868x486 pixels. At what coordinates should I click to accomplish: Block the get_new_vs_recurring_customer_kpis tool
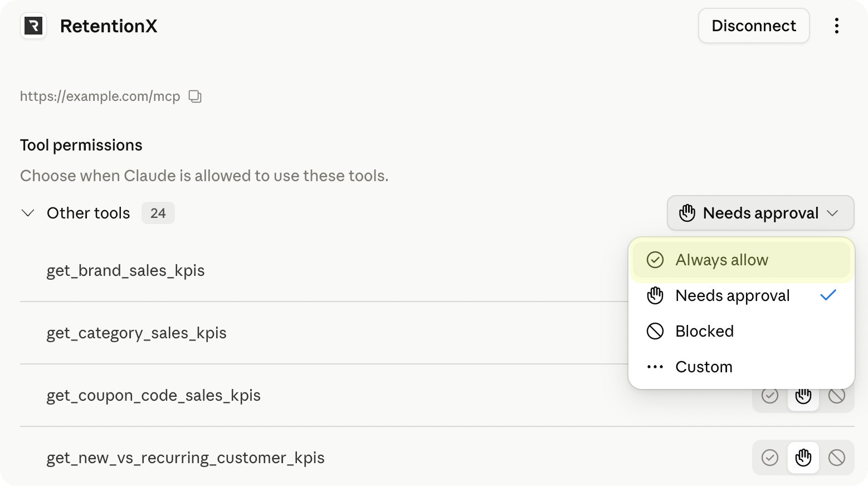(837, 458)
